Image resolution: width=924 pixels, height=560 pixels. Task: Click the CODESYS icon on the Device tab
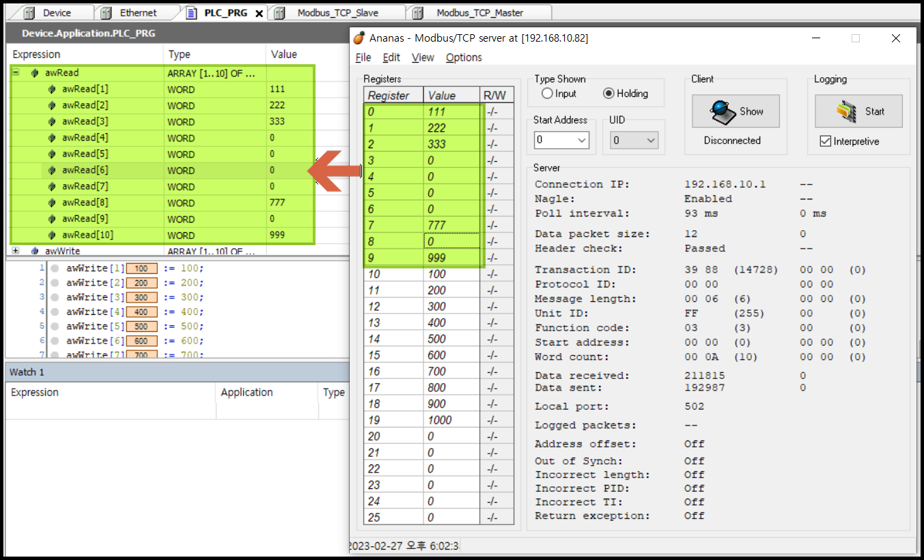(28, 12)
